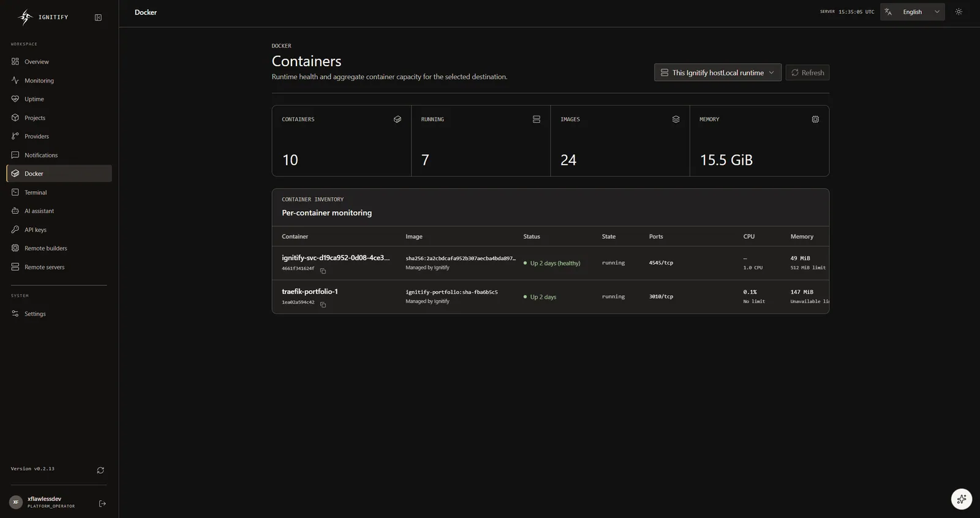This screenshot has height=518, width=980.
Task: Click the server time 15:35:05 UTC
Action: 856,12
